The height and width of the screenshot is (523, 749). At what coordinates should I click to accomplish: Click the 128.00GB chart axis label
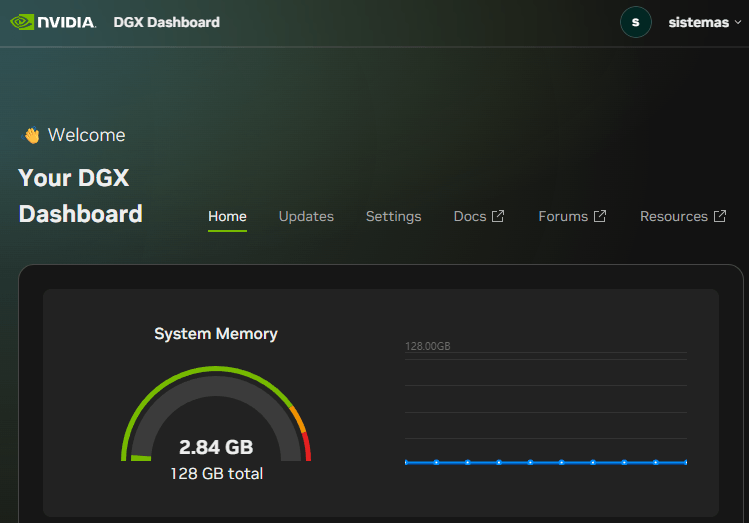[428, 346]
